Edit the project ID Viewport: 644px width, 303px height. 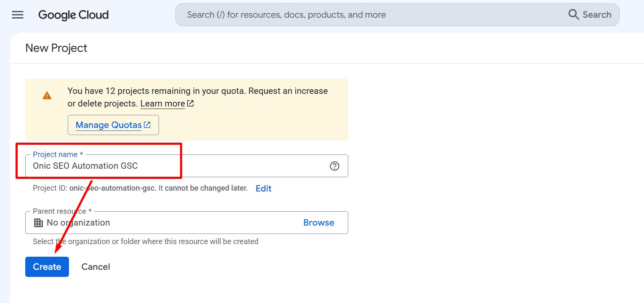click(x=264, y=189)
